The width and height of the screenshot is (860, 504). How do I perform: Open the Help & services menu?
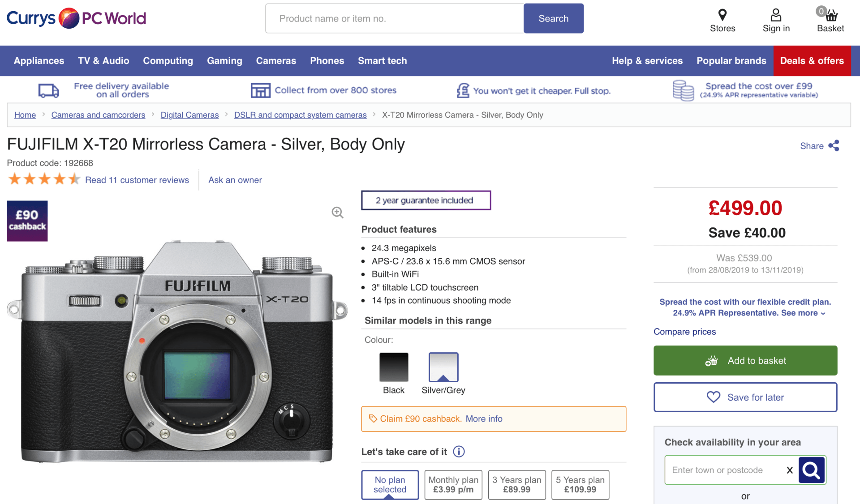point(647,61)
